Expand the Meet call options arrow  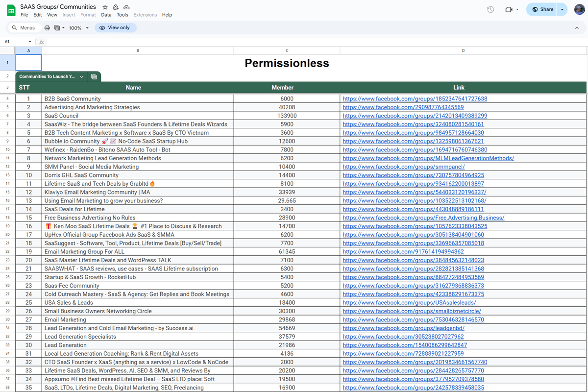pos(517,9)
